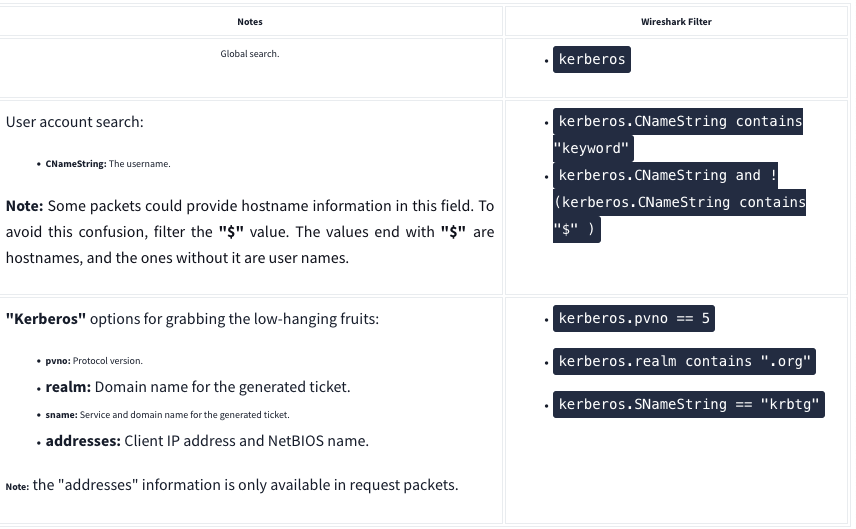The image size is (856, 529).
Task: Select the Global search note text
Action: (250, 53)
